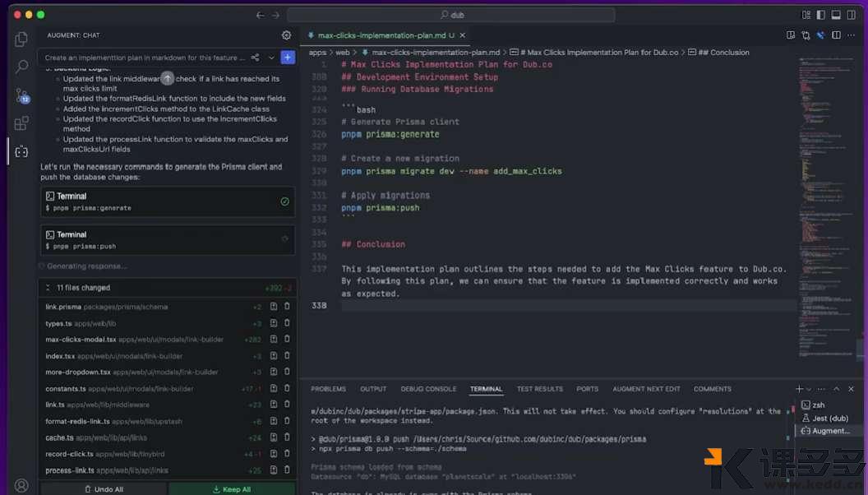
Task: Click the 'apps' breadcrumb segment
Action: 318,53
